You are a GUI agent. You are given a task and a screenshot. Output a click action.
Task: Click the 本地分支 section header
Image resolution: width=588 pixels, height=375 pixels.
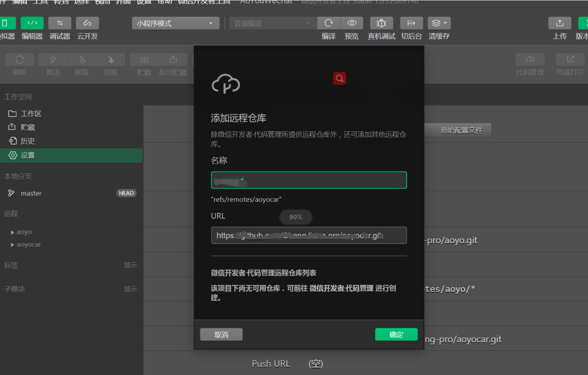click(18, 176)
